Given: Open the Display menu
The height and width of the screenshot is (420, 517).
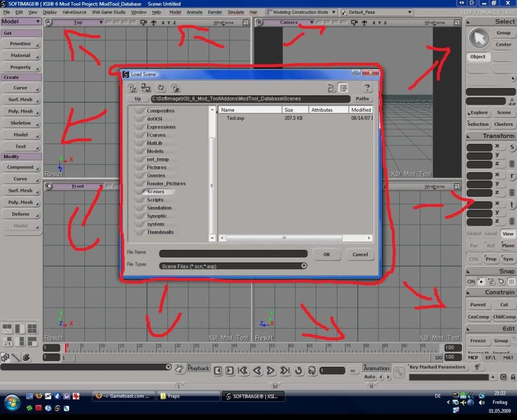Looking at the screenshot, I should [50, 12].
